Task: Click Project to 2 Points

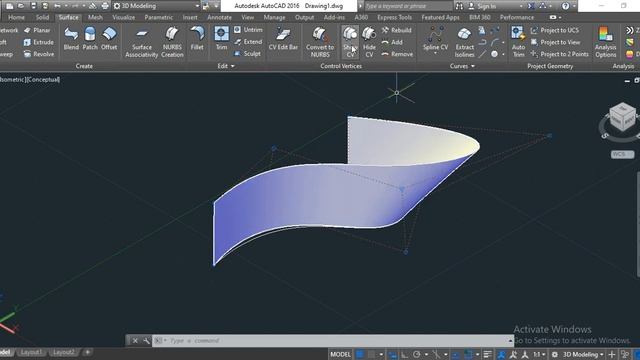Action: click(560, 54)
